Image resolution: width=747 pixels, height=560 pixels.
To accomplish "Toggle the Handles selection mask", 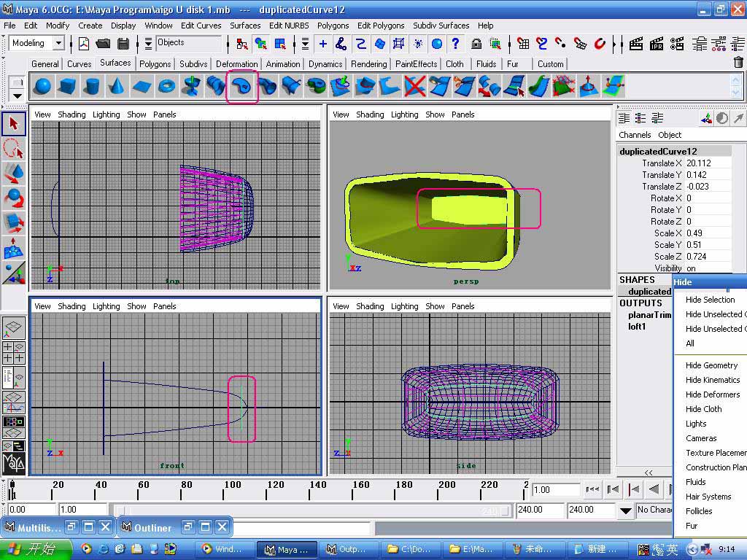I will [322, 44].
